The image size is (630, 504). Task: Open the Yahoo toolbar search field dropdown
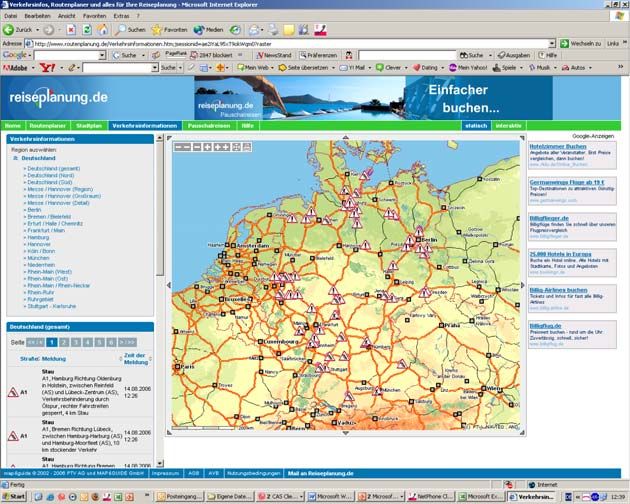(155, 68)
